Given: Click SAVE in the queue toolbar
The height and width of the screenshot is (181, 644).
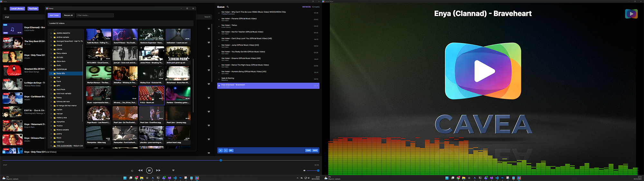Looking at the screenshot, I should [315, 150].
